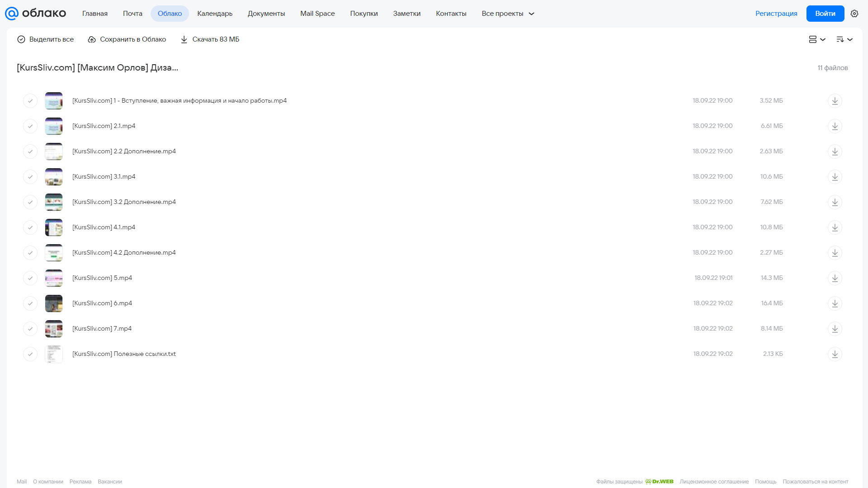Download the Полезные ссылки.txt file via its arrow icon
Viewport: 868px width, 488px height.
[835, 354]
